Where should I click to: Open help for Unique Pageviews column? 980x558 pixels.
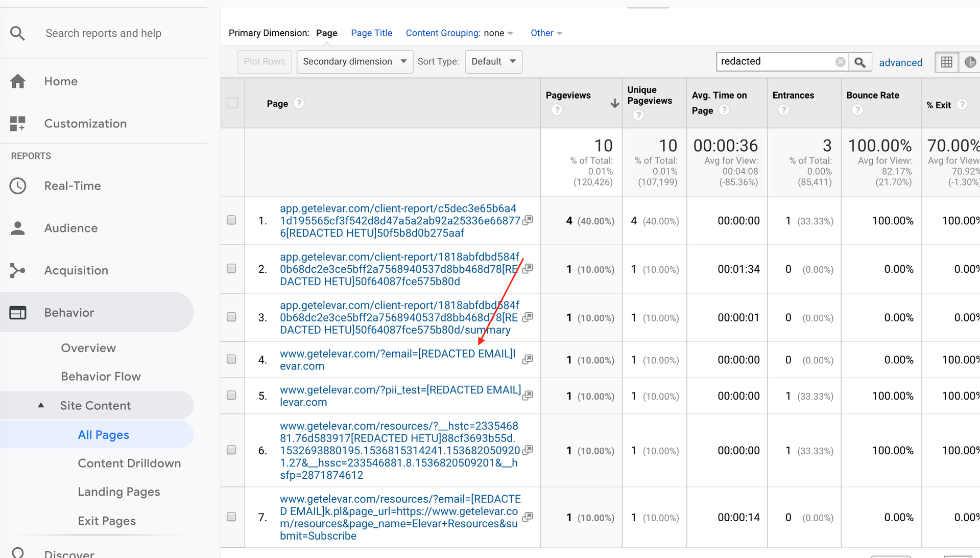(x=638, y=115)
